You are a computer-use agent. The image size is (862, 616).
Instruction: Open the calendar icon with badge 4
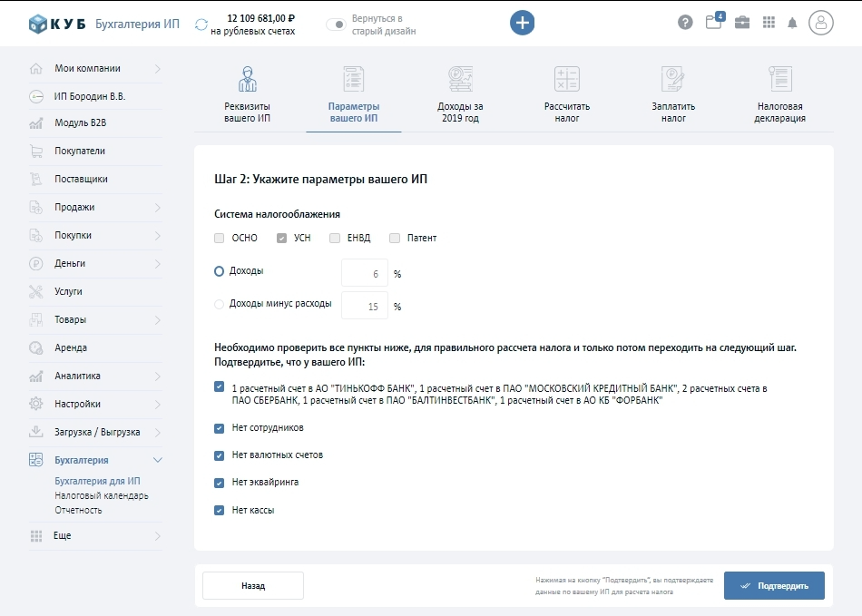tap(713, 23)
